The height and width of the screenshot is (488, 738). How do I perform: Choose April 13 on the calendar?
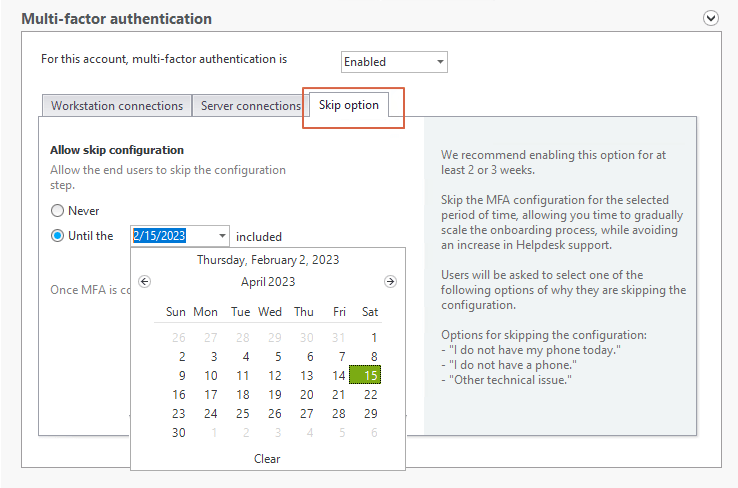[306, 376]
